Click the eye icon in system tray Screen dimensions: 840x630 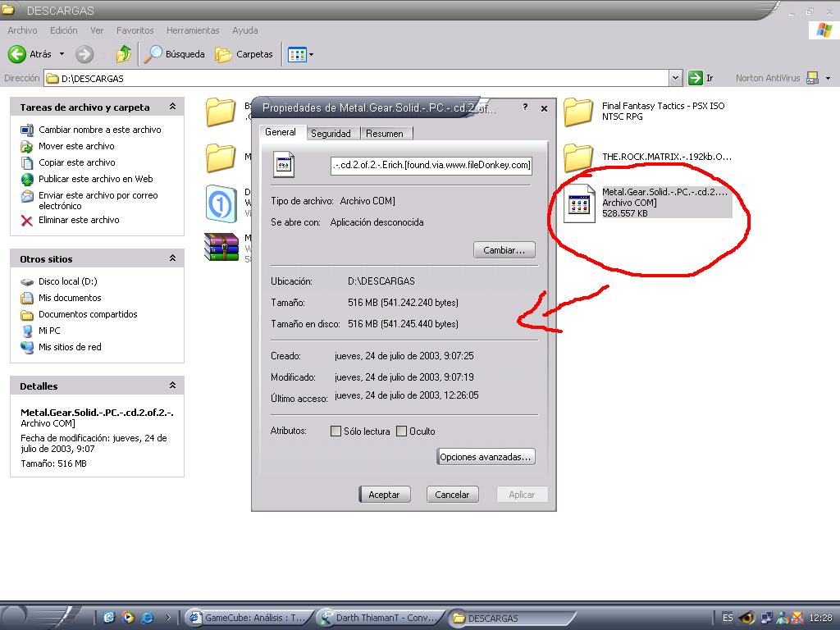click(x=746, y=618)
